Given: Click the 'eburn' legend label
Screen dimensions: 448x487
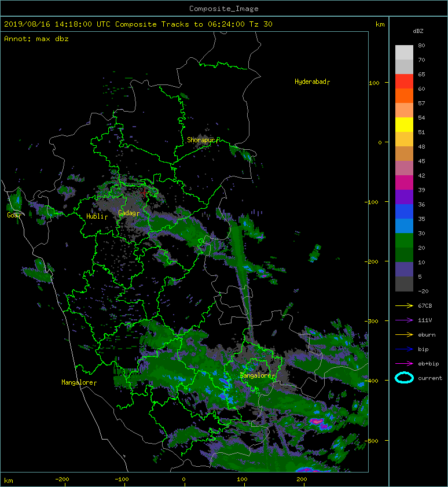Looking at the screenshot, I should point(427,335).
